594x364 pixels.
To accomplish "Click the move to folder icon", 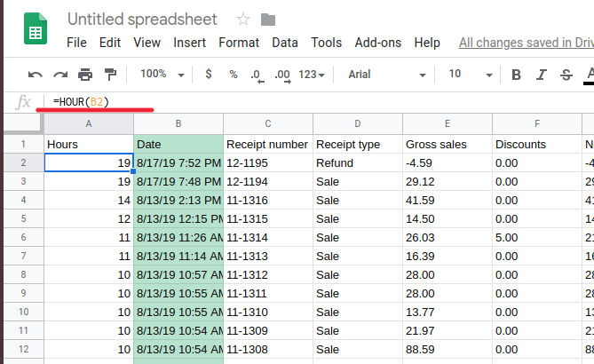I will [267, 19].
